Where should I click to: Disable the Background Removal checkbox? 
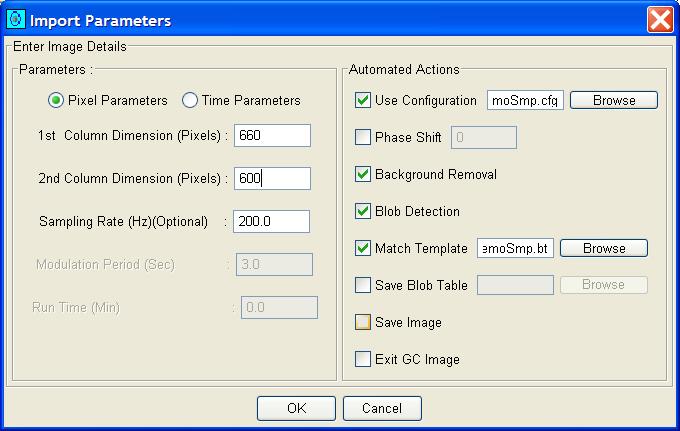click(x=363, y=174)
